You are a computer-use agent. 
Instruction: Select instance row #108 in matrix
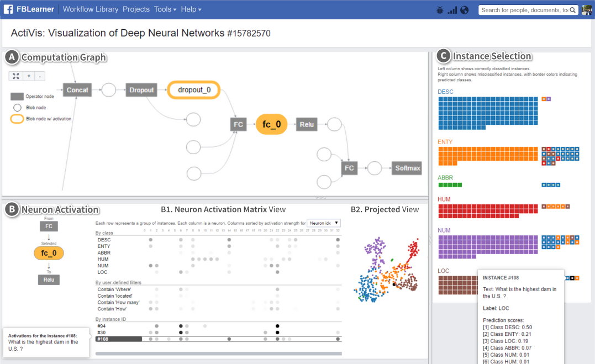(119, 339)
